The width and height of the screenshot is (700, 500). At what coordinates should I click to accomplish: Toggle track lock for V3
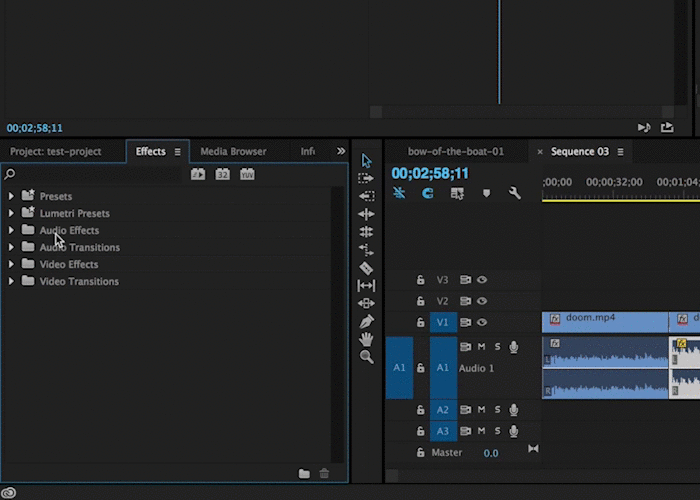(421, 279)
